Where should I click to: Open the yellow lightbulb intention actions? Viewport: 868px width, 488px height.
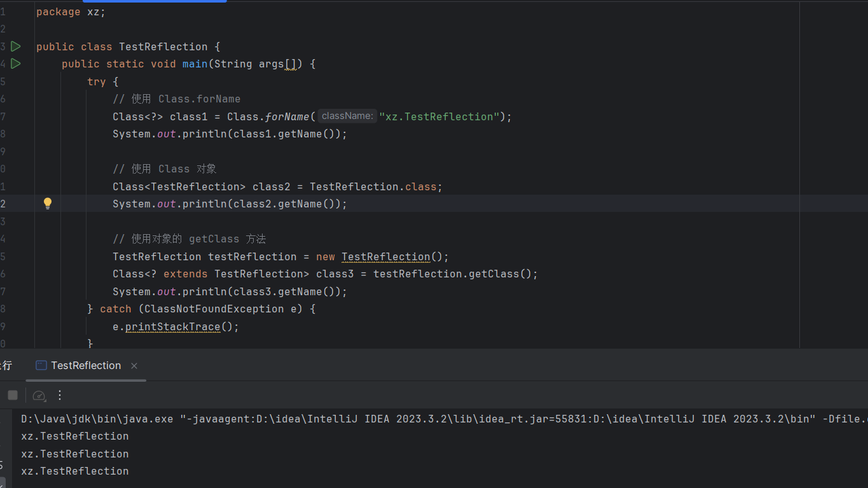47,204
